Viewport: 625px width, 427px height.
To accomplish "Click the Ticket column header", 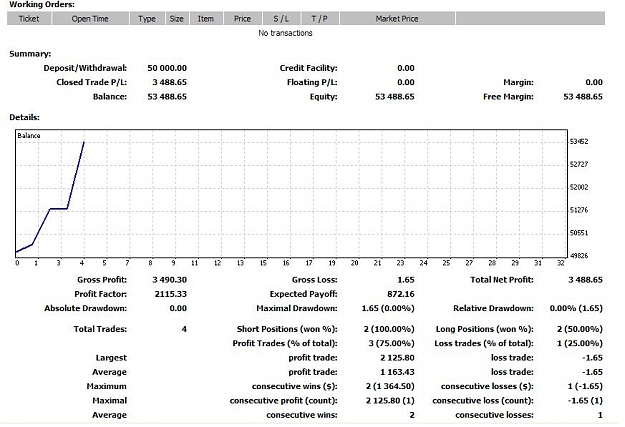I will tap(29, 18).
